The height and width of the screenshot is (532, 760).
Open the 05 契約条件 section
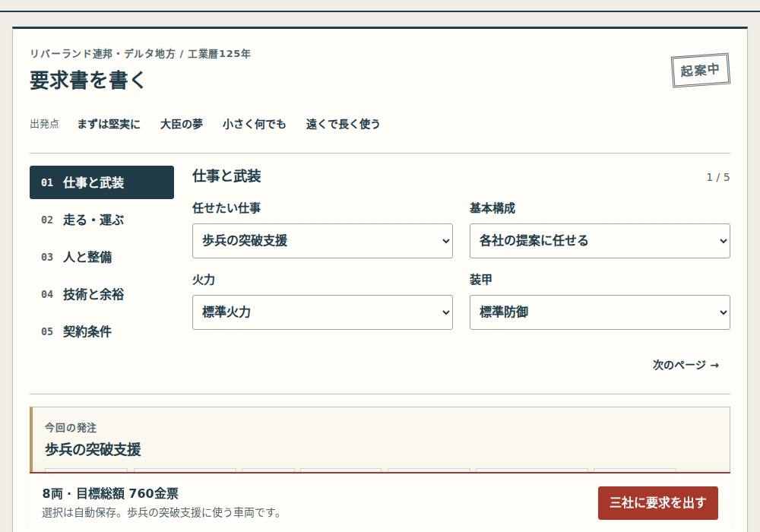coord(102,332)
